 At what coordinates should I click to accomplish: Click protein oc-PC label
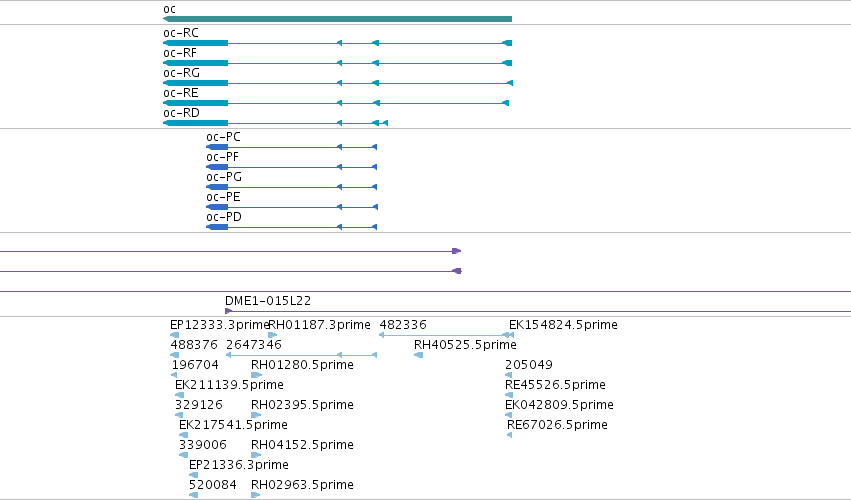(224, 137)
